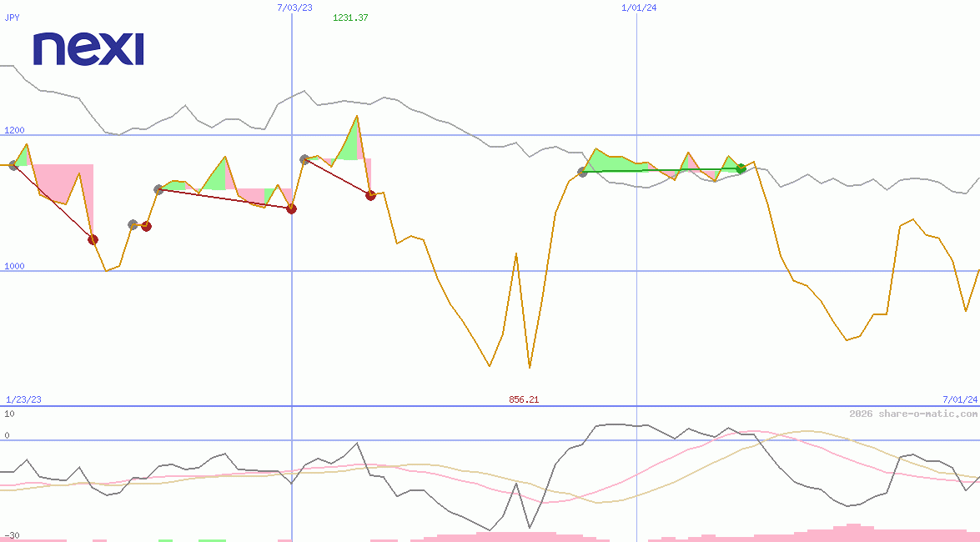Click the green 1231.37 high price label
The image size is (980, 542).
point(350,18)
